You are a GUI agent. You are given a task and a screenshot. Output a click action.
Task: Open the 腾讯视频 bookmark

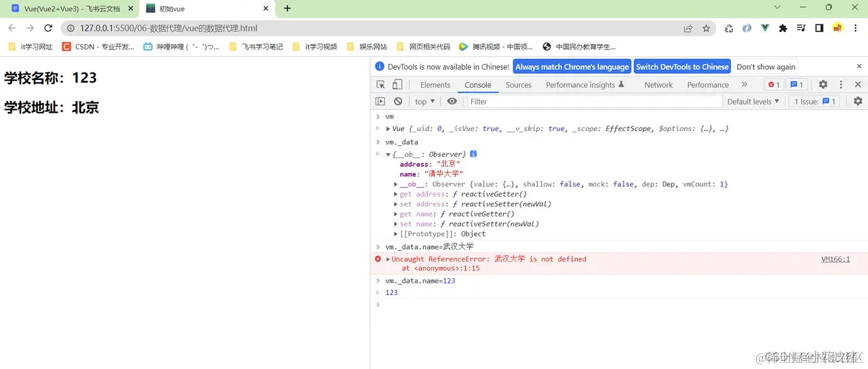496,47
